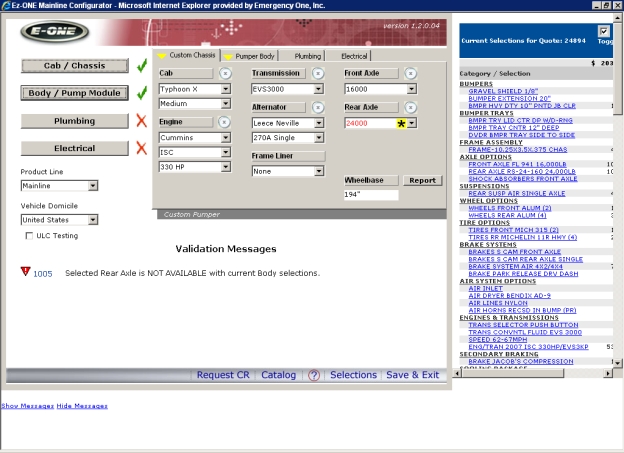Click the Report button
The height and width of the screenshot is (453, 624).
[x=422, y=180]
